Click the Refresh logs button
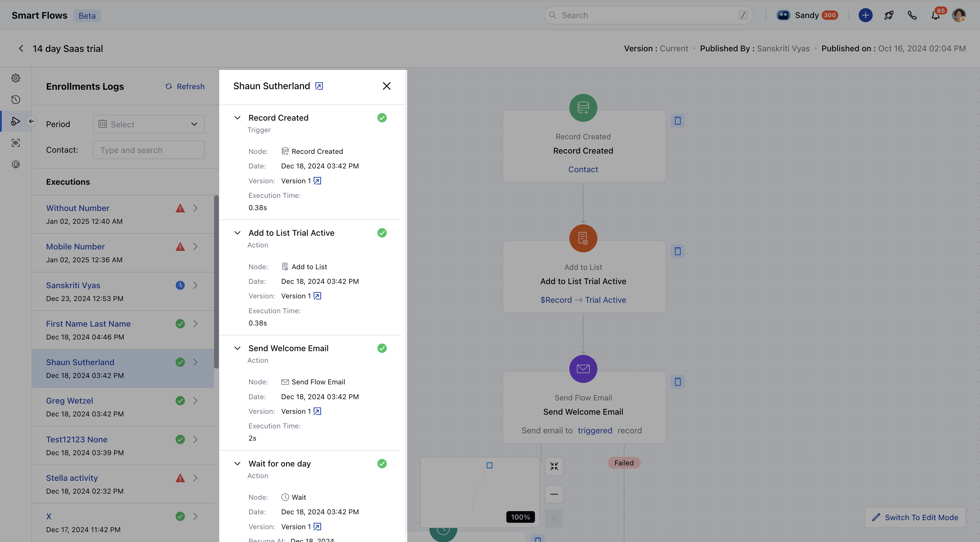The image size is (980, 542). tap(185, 87)
